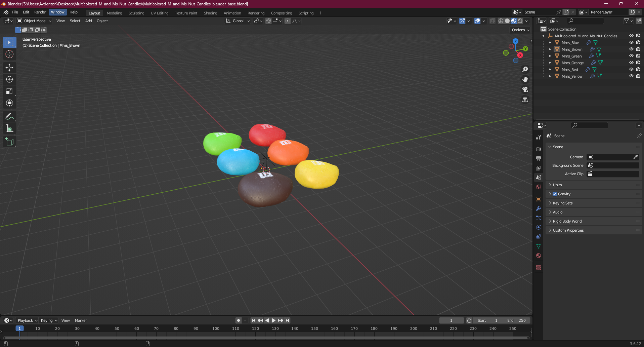Image resolution: width=644 pixels, height=347 pixels.
Task: Disable Mms_Red in renders
Action: click(x=638, y=69)
